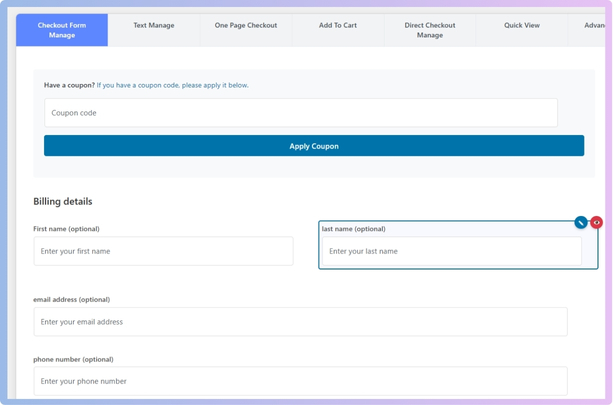Switch to the Quick View tab
The image size is (613, 405).
[522, 30]
